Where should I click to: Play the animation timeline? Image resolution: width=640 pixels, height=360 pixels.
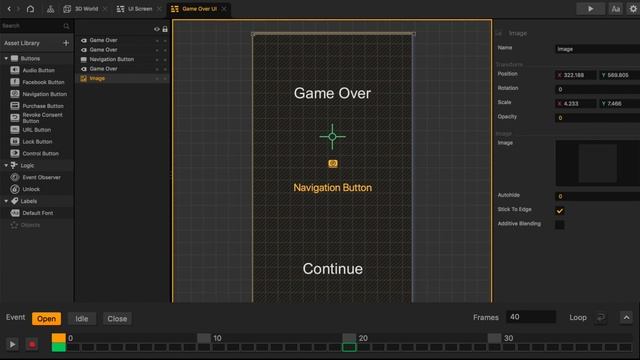pos(12,344)
